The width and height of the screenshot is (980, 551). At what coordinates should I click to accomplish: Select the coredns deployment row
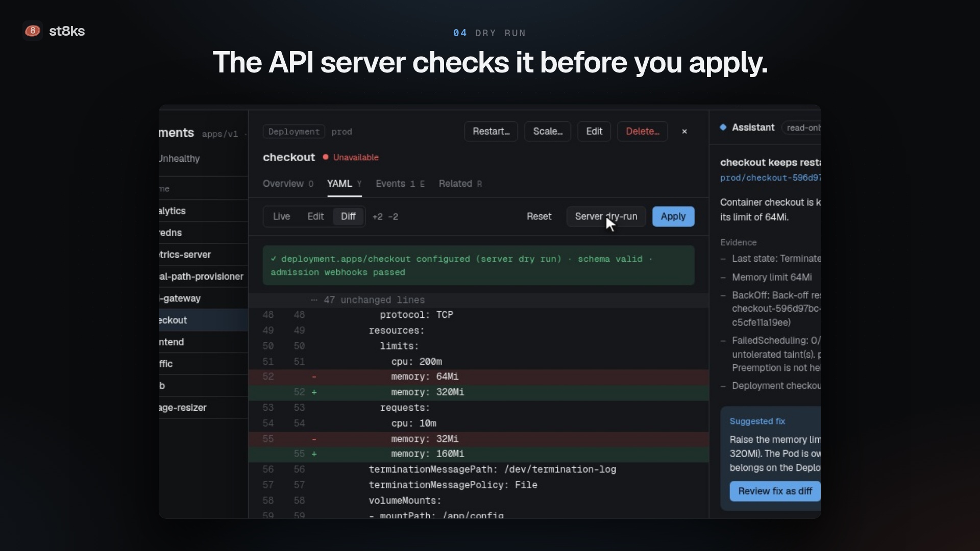click(x=203, y=233)
